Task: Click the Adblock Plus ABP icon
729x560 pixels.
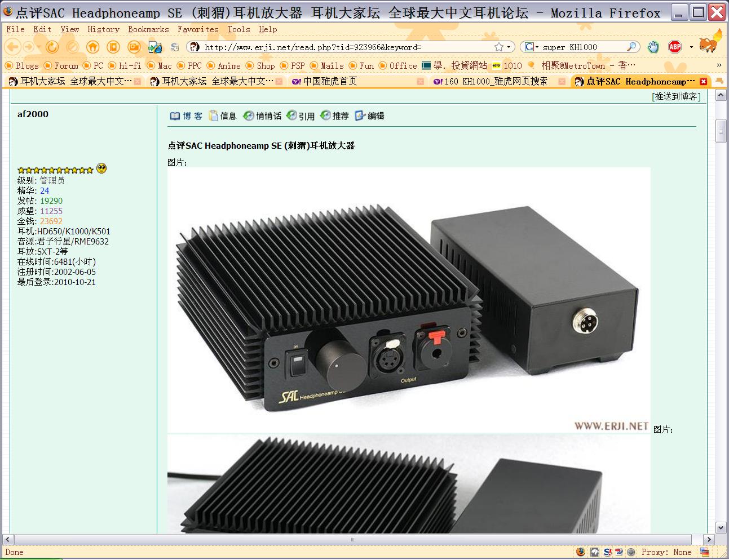Action: (675, 47)
